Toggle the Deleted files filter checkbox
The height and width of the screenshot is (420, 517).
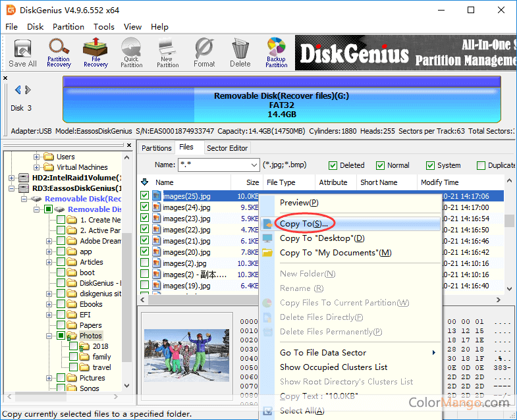pyautogui.click(x=333, y=165)
